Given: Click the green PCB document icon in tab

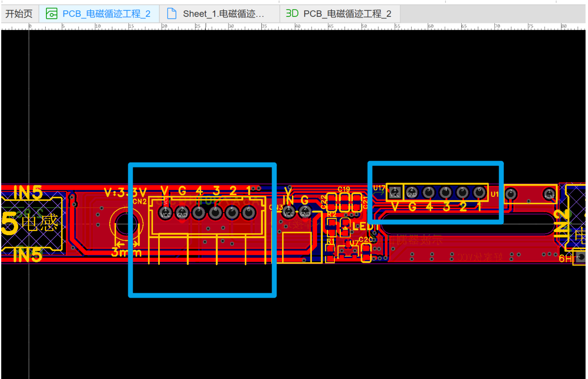Looking at the screenshot, I should coord(52,14).
